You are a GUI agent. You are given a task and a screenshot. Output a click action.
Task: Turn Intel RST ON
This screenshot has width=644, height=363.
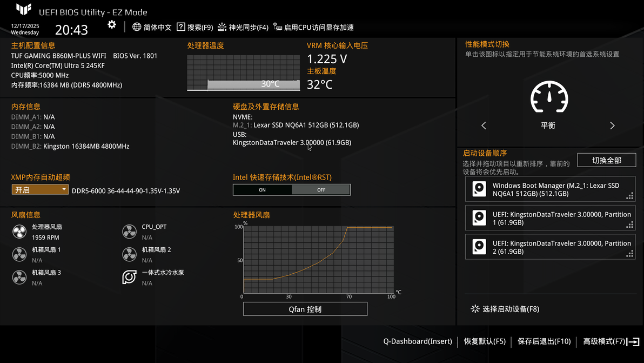pyautogui.click(x=263, y=190)
